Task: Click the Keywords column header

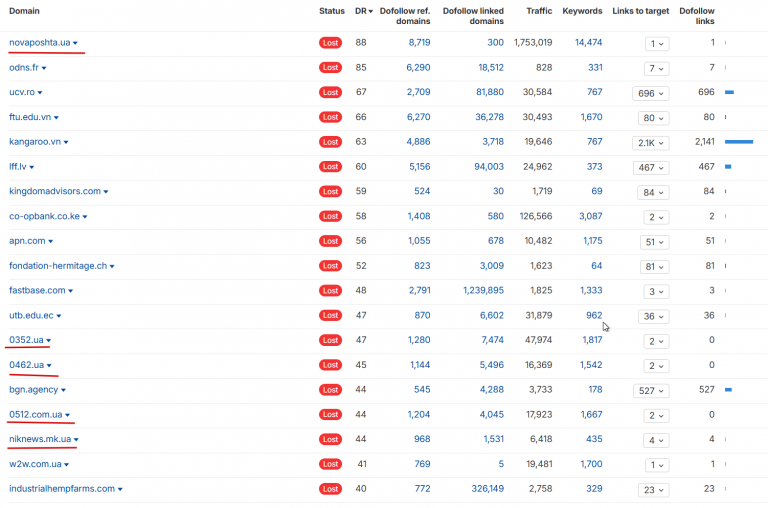Action: click(582, 11)
